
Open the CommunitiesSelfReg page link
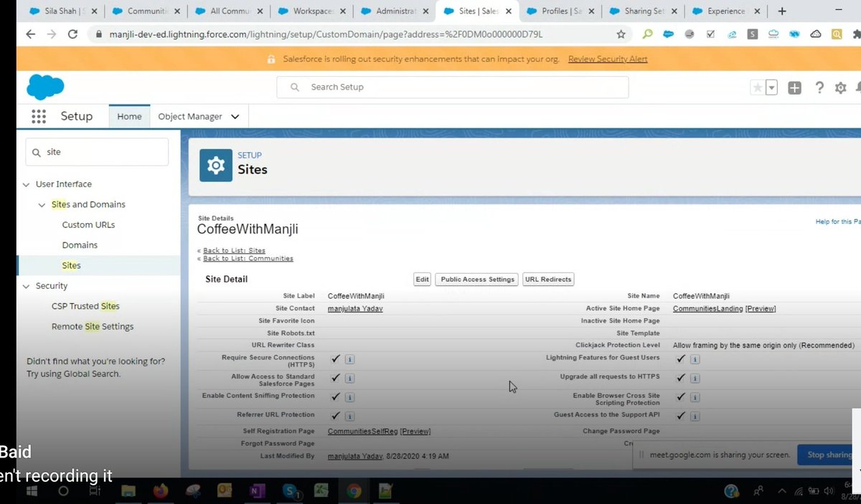363,432
